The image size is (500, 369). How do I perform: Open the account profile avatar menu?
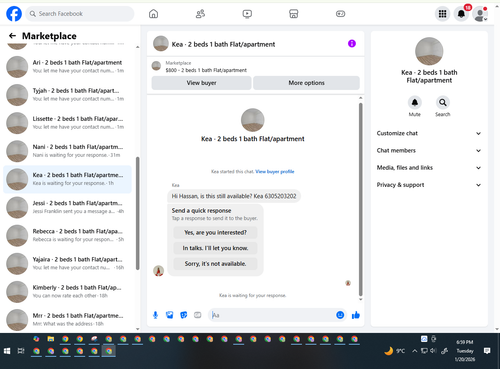click(x=480, y=14)
